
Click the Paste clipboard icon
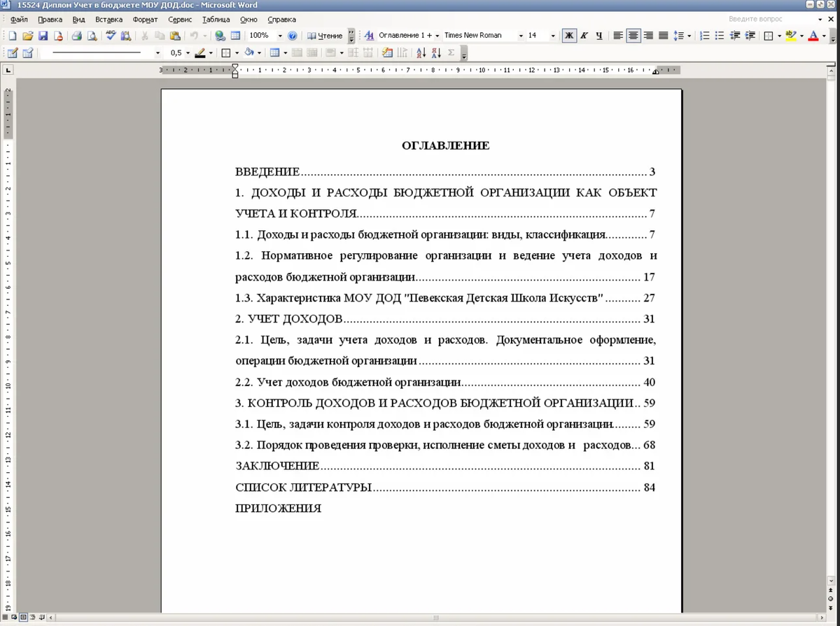(x=175, y=36)
